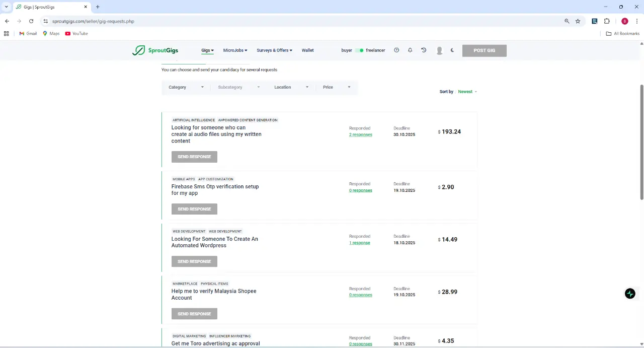The width and height of the screenshot is (644, 348).
Task: Click the PHYSICAL ITEMS tag
Action: click(214, 284)
